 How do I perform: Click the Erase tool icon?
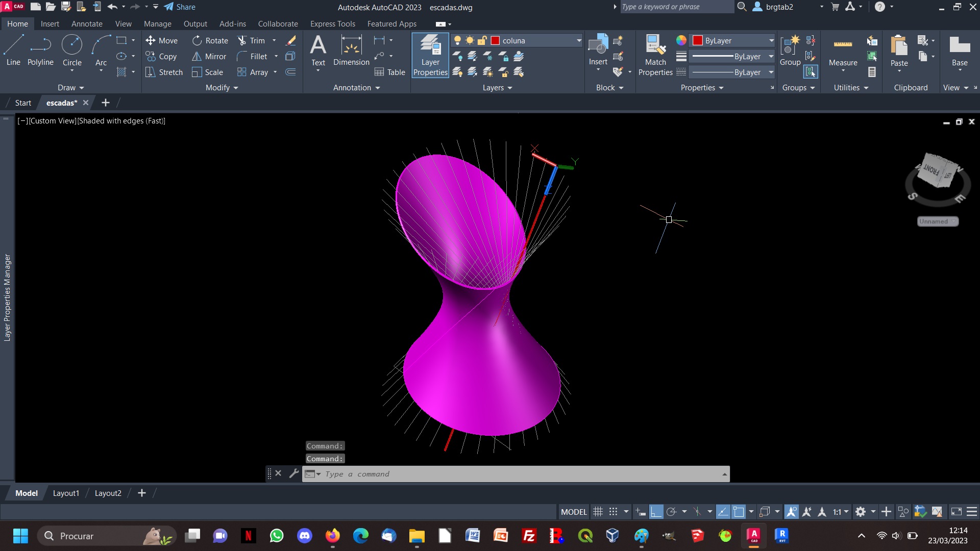click(x=291, y=40)
